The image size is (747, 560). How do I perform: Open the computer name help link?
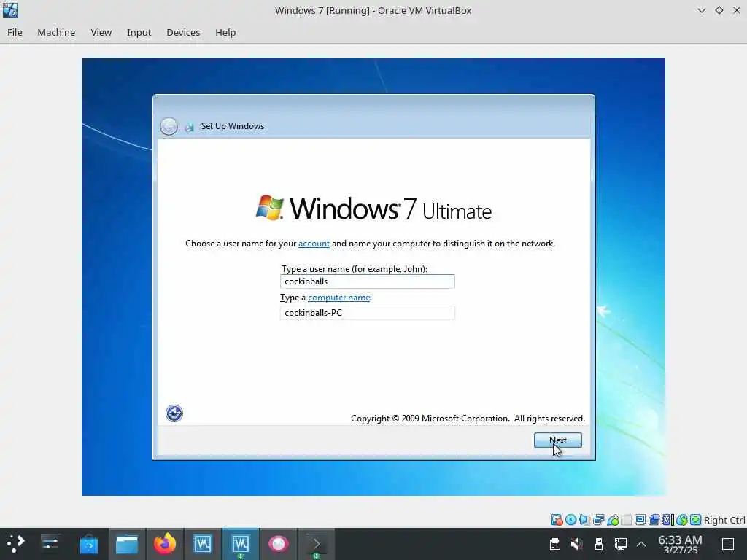pyautogui.click(x=338, y=297)
